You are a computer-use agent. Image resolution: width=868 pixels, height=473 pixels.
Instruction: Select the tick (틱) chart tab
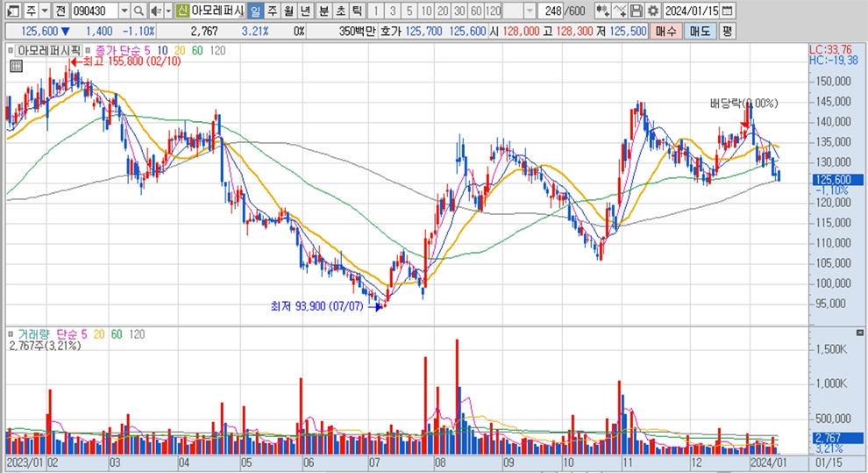(x=356, y=11)
